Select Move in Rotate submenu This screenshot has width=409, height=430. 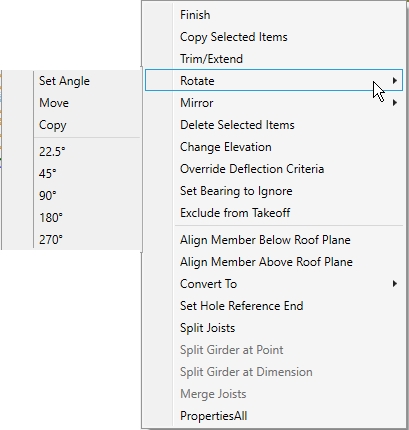pyautogui.click(x=54, y=103)
